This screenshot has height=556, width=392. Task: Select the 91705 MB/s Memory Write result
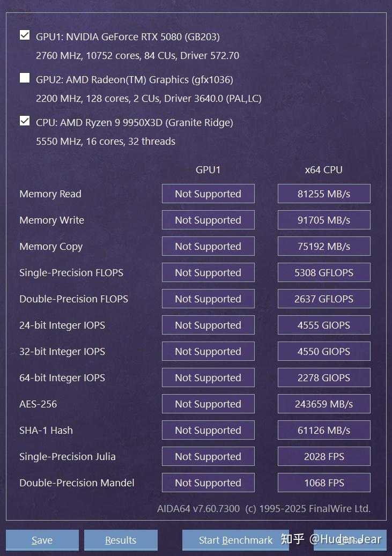coord(323,220)
